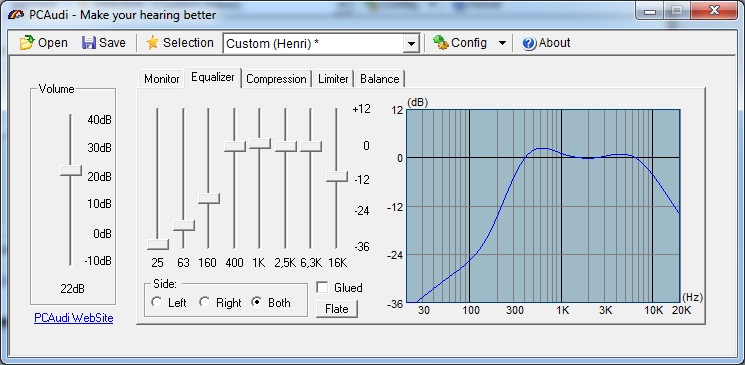Click the 25 Hz band slider handle

click(158, 244)
